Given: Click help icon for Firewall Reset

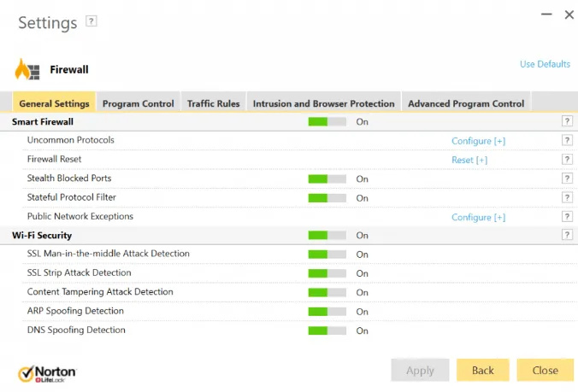Looking at the screenshot, I should pyautogui.click(x=566, y=160).
